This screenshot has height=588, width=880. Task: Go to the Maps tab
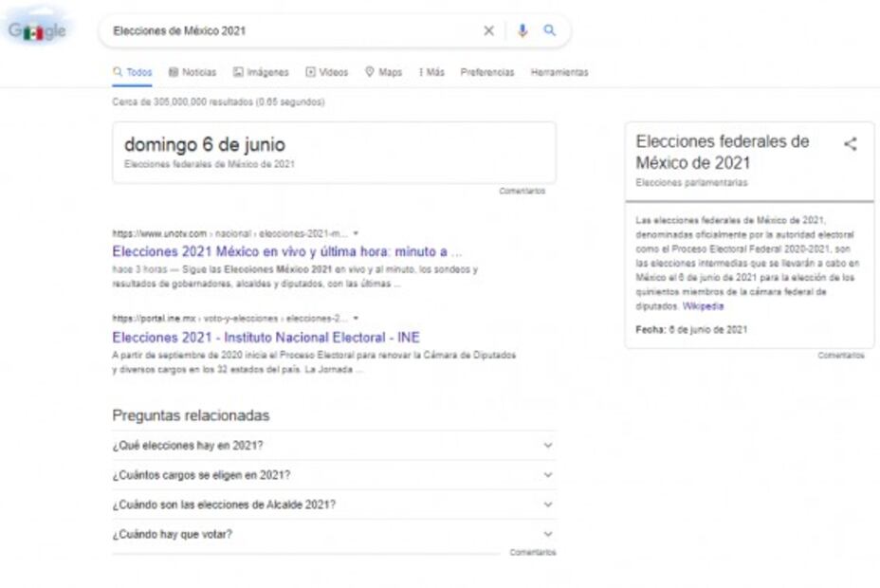[384, 72]
